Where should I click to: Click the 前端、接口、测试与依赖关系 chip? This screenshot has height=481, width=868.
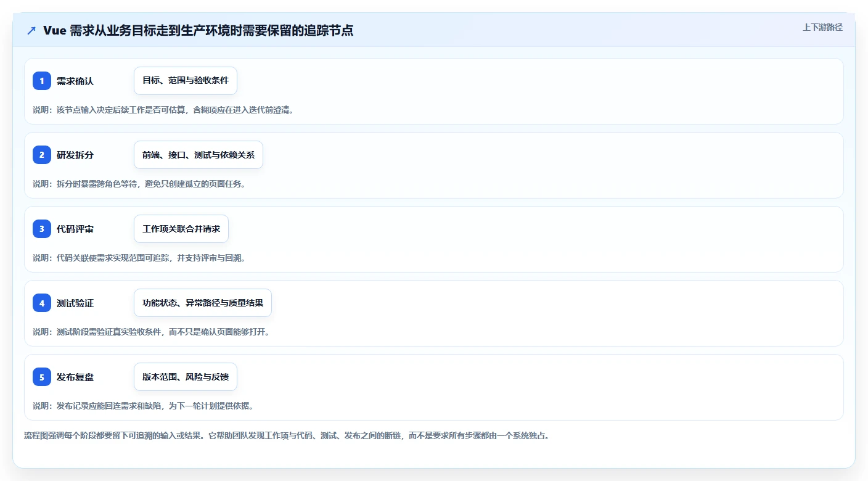click(x=199, y=155)
